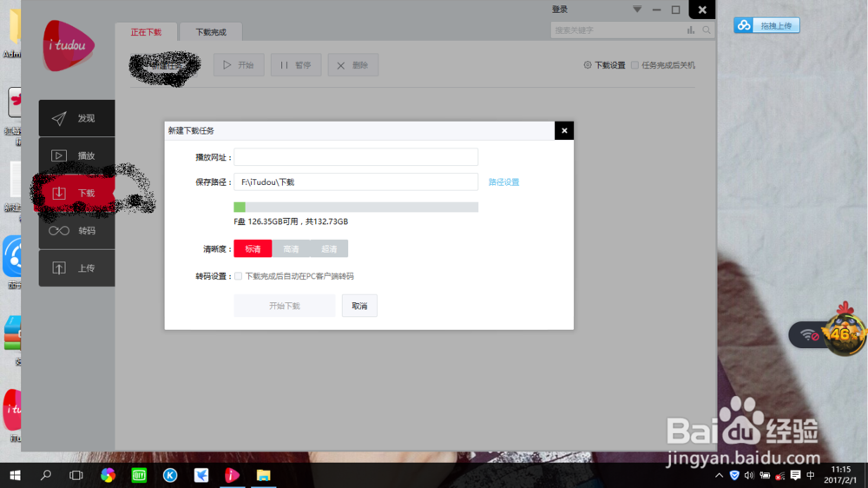Click the battery tray icon
Screen dimensions: 868x488
(765, 475)
